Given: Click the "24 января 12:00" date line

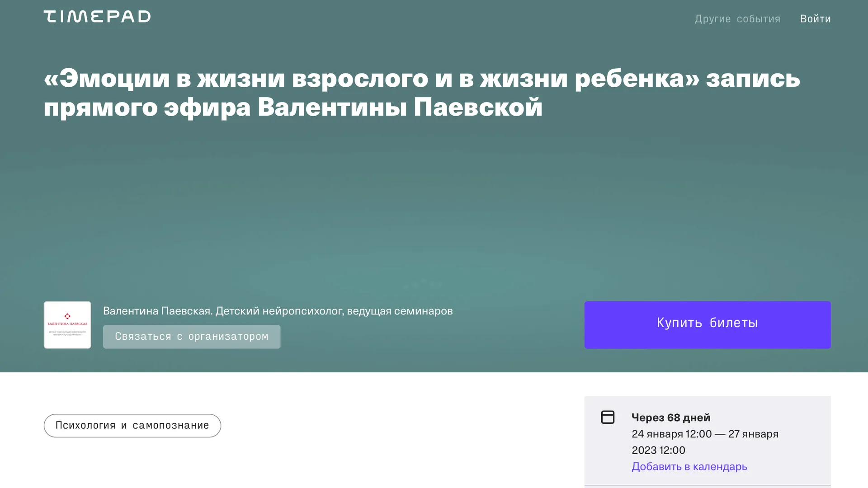Looking at the screenshot, I should (x=671, y=434).
